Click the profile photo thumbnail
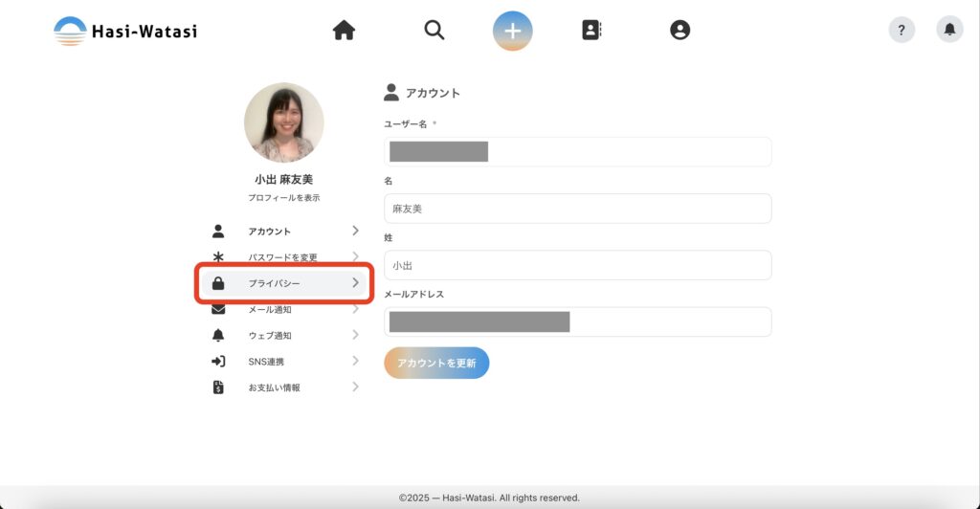980x509 pixels. coord(283,122)
